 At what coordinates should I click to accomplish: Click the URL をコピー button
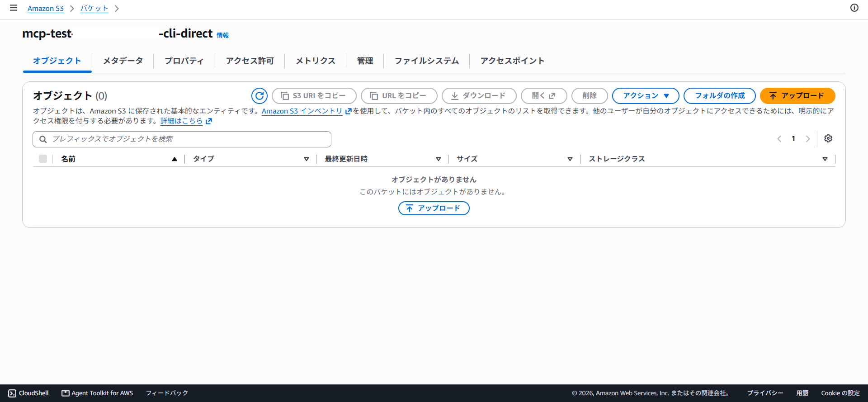[399, 96]
